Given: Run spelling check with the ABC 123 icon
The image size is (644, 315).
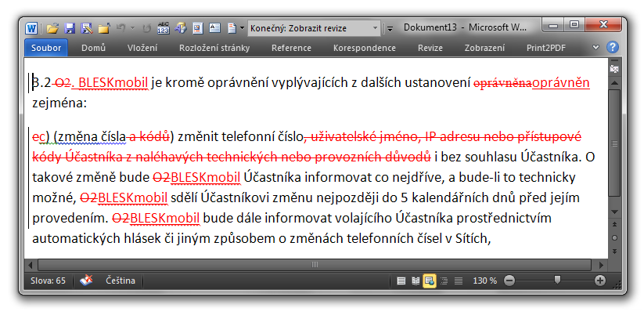Looking at the screenshot, I should pyautogui.click(x=164, y=28).
